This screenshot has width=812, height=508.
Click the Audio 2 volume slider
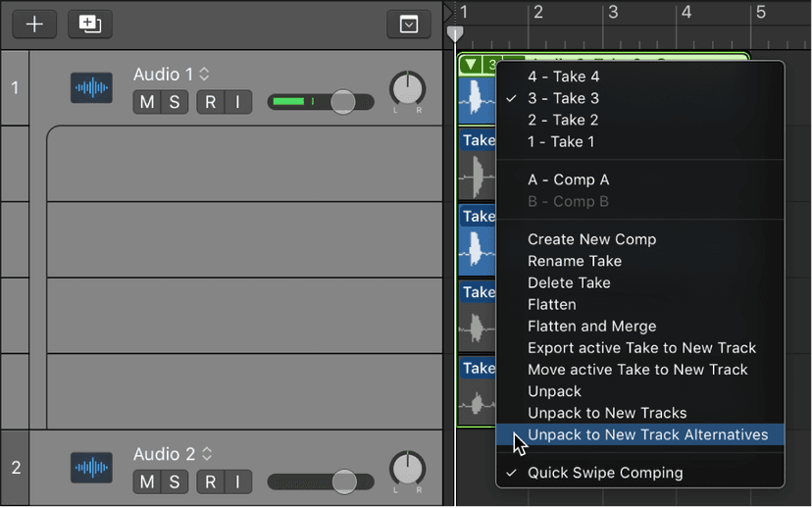[321, 482]
